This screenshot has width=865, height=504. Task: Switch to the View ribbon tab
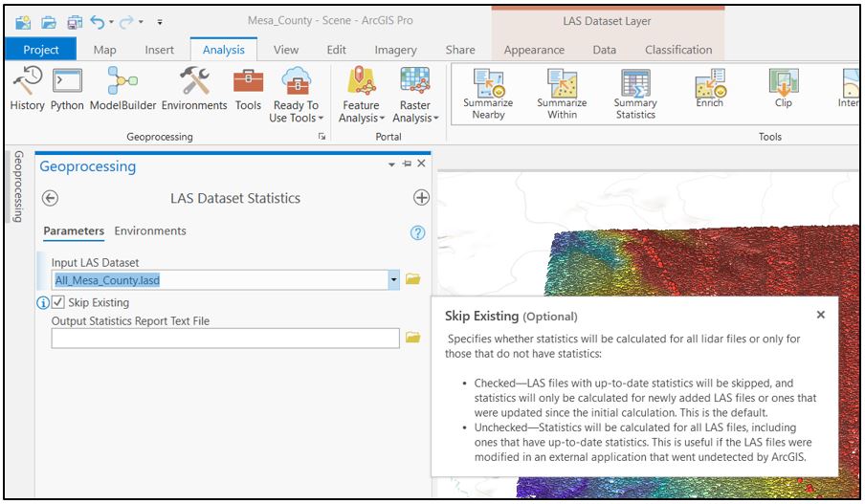(286, 50)
